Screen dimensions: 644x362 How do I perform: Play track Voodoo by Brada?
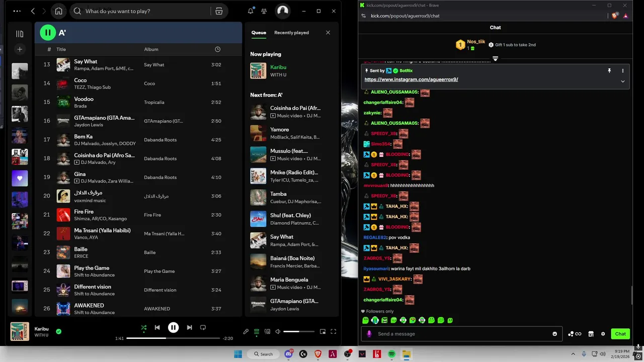pos(138,102)
